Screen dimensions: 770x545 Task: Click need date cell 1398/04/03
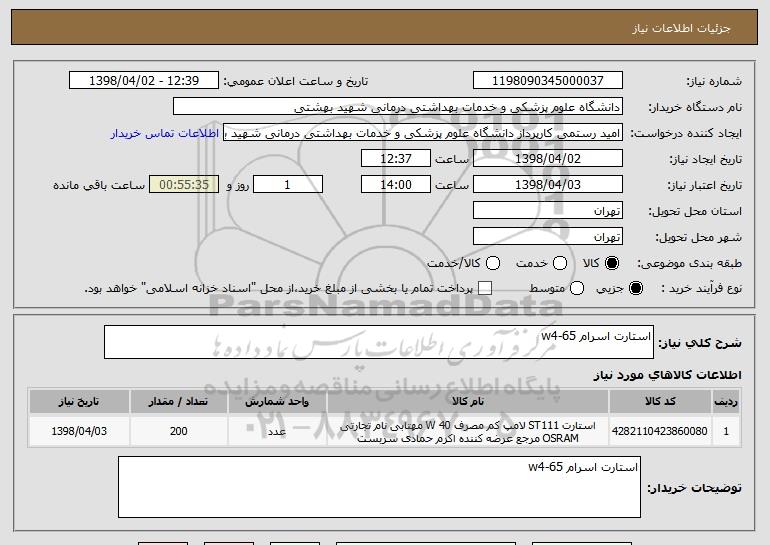pyautogui.click(x=79, y=431)
